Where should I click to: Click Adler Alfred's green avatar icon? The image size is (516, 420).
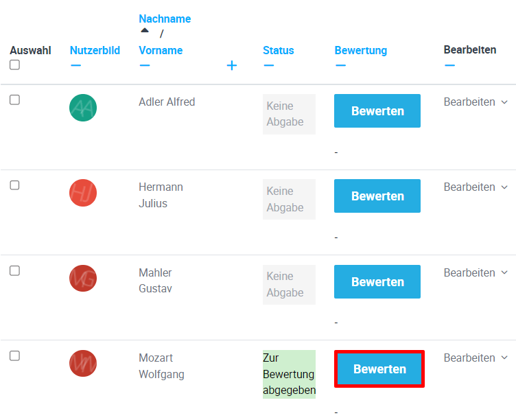click(x=83, y=108)
